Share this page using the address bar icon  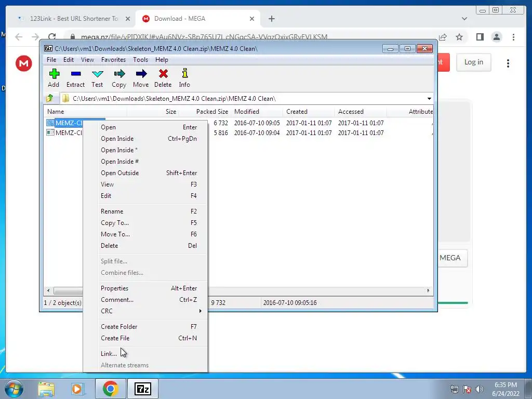[x=443, y=37]
